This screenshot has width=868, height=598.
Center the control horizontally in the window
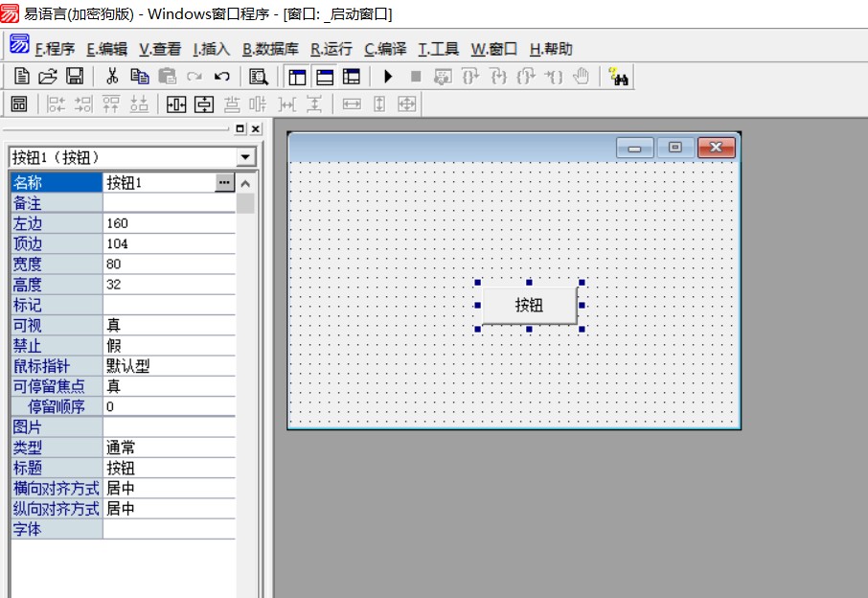coord(176,104)
